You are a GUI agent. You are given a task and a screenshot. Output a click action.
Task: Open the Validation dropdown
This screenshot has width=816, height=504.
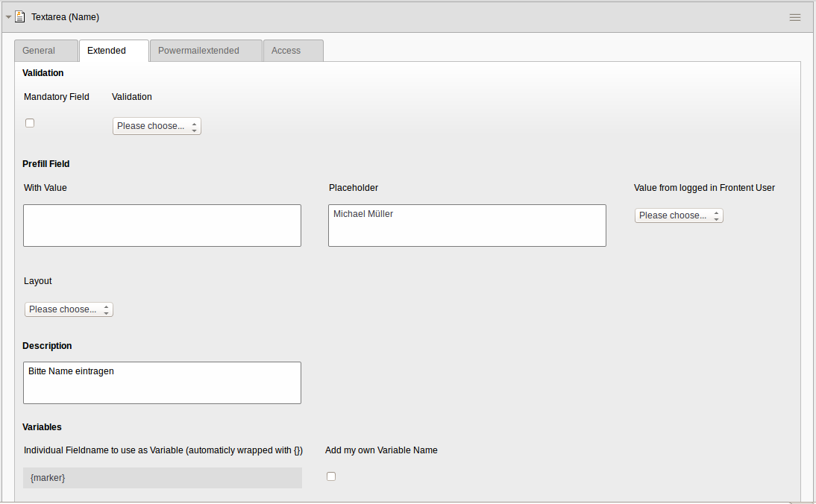point(157,126)
